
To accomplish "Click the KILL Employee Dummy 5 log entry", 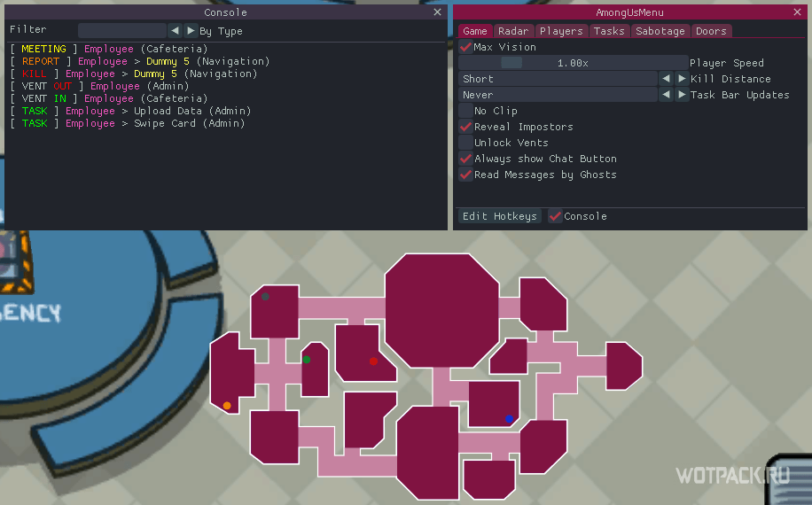I will 134,74.
